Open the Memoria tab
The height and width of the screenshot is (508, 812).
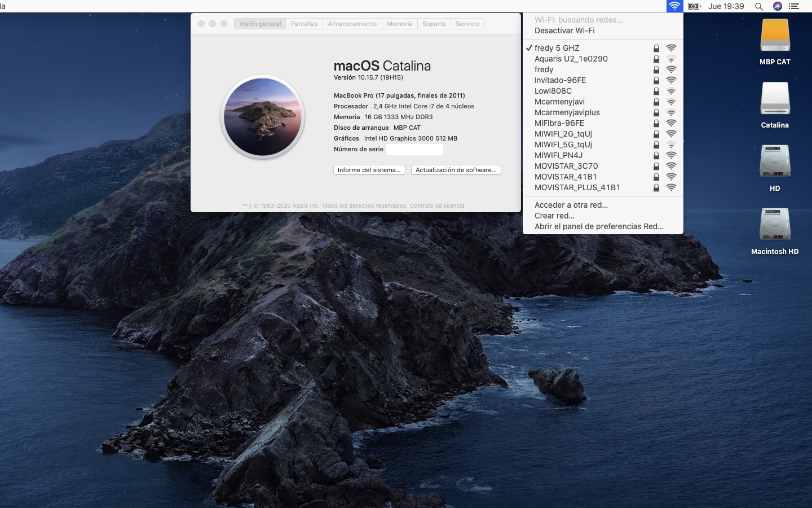[399, 24]
